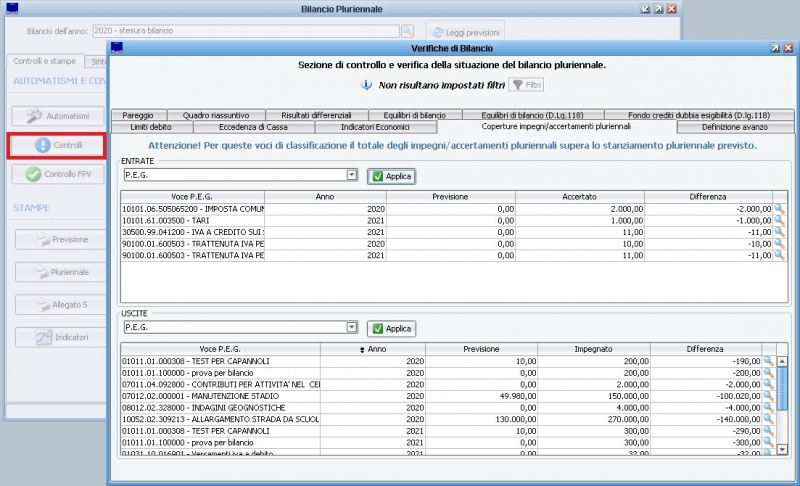This screenshot has height=486, width=800.
Task: Sort by Anno column in USCITE table
Action: point(376,349)
